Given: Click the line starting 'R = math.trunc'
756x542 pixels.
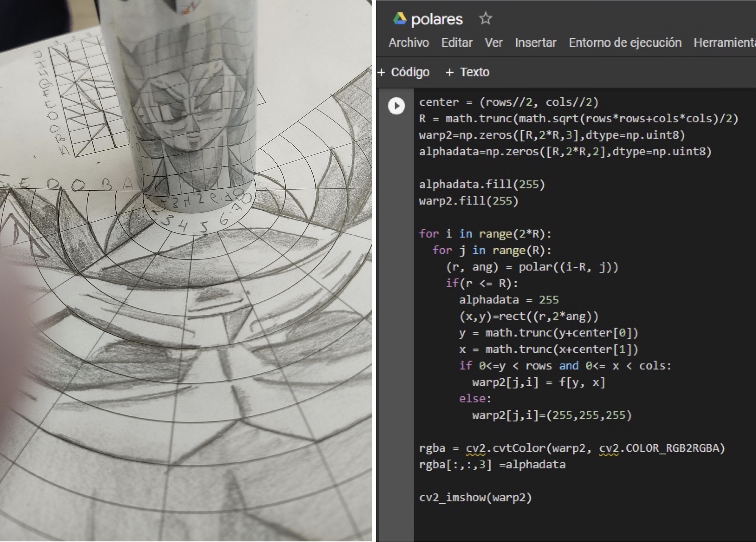Looking at the screenshot, I should pyautogui.click(x=579, y=119).
